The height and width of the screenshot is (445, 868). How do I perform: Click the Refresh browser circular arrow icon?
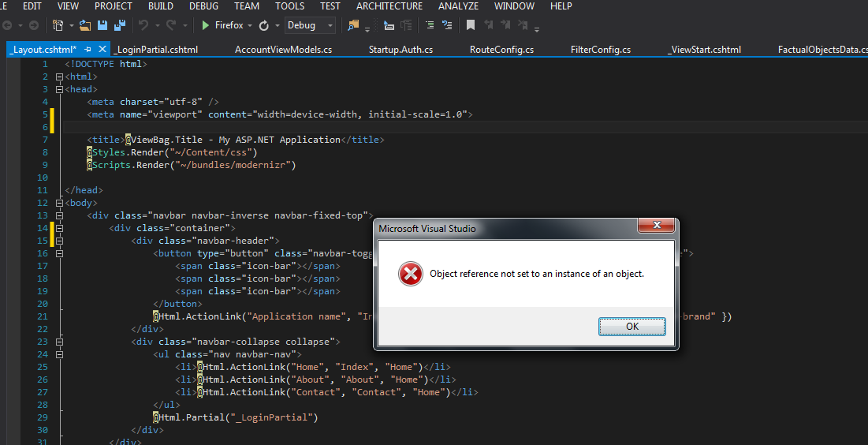coord(263,25)
